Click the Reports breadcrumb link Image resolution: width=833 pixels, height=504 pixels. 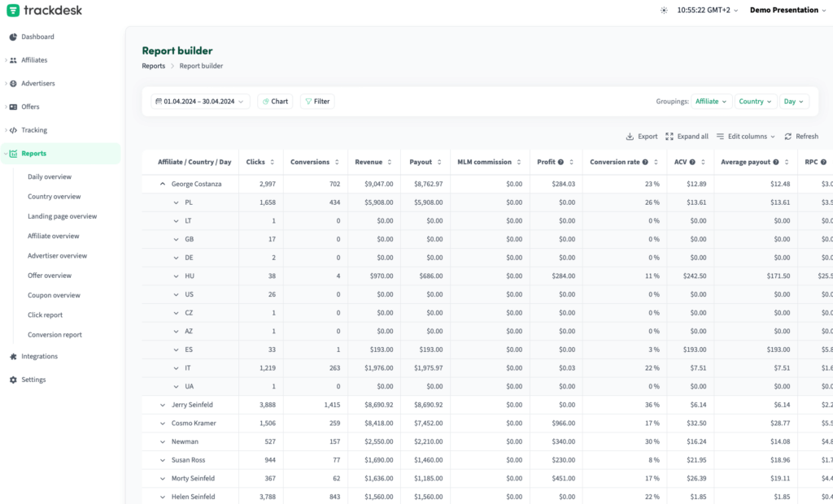tap(153, 66)
